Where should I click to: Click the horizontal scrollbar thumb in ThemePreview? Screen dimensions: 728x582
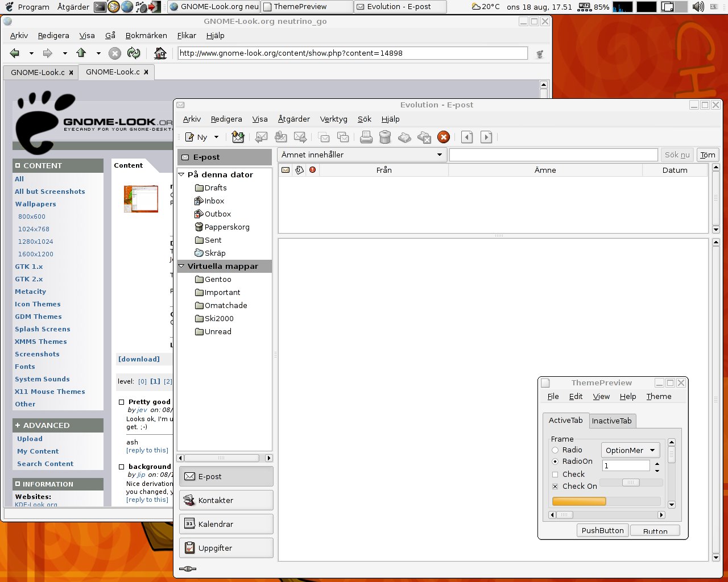[565, 515]
